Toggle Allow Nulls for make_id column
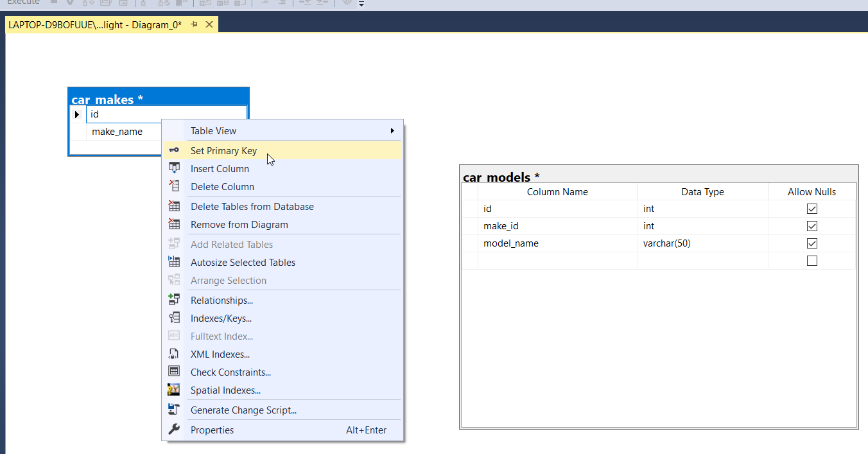Image resolution: width=868 pixels, height=454 pixels. [x=812, y=226]
